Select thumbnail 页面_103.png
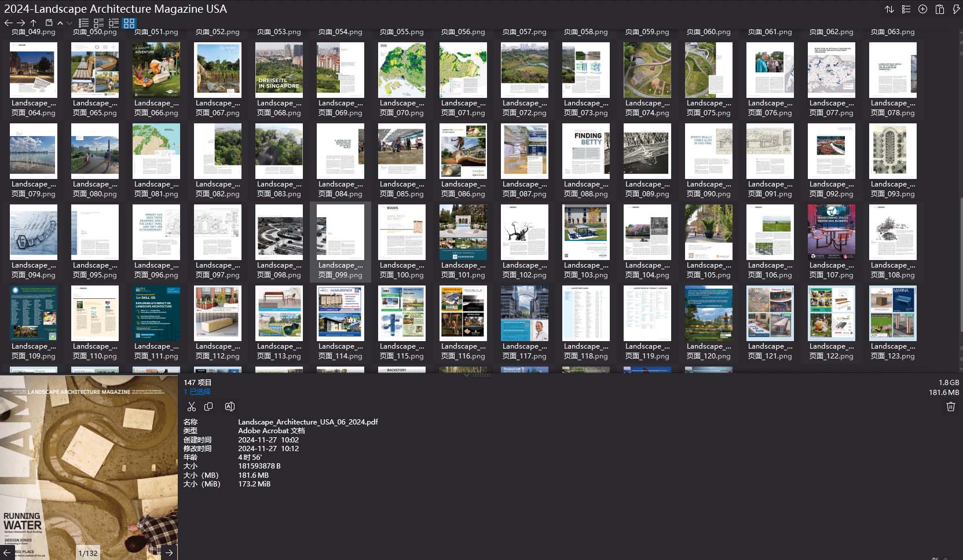Image resolution: width=963 pixels, height=560 pixels. click(x=586, y=233)
